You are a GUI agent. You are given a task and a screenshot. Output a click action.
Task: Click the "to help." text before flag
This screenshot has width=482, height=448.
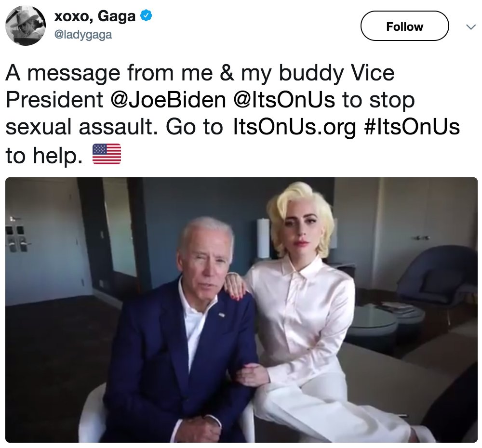tap(44, 155)
